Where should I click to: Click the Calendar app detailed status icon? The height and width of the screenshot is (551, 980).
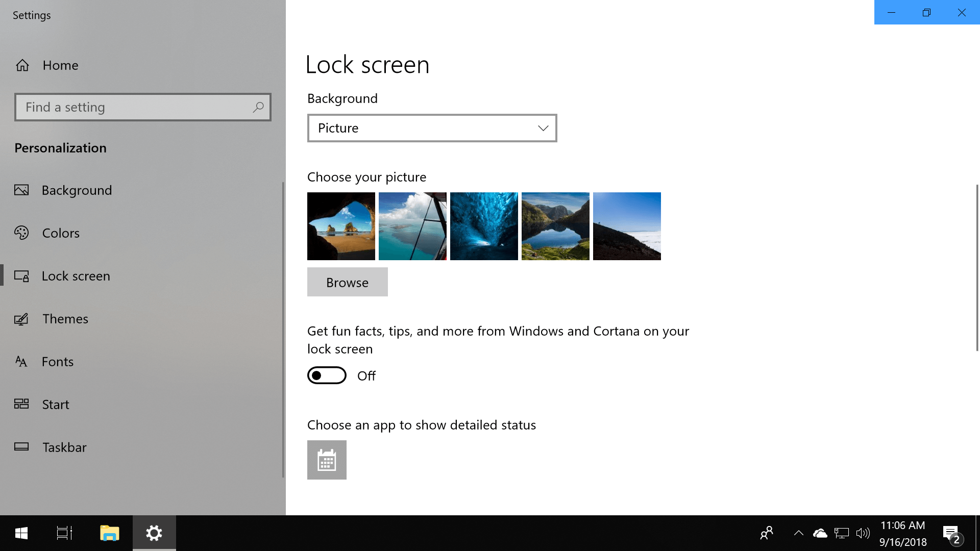coord(327,460)
